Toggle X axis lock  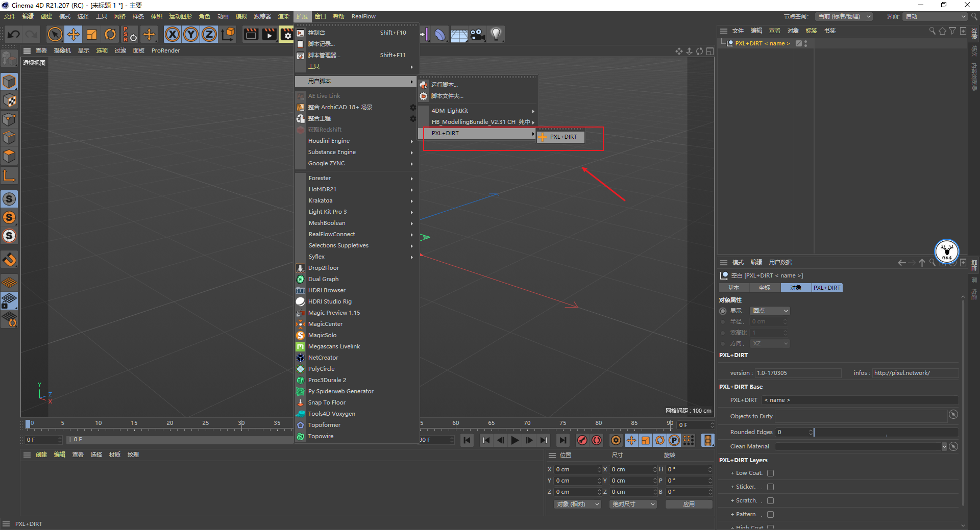click(x=173, y=34)
